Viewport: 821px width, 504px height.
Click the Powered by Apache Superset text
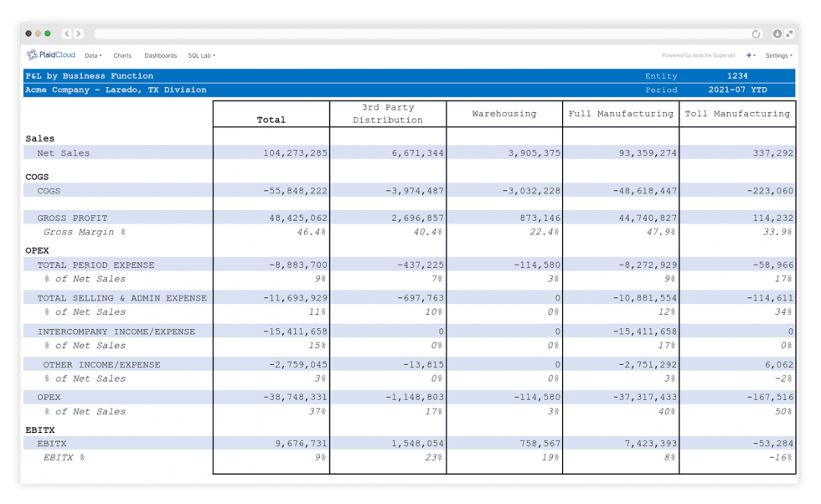click(x=698, y=55)
